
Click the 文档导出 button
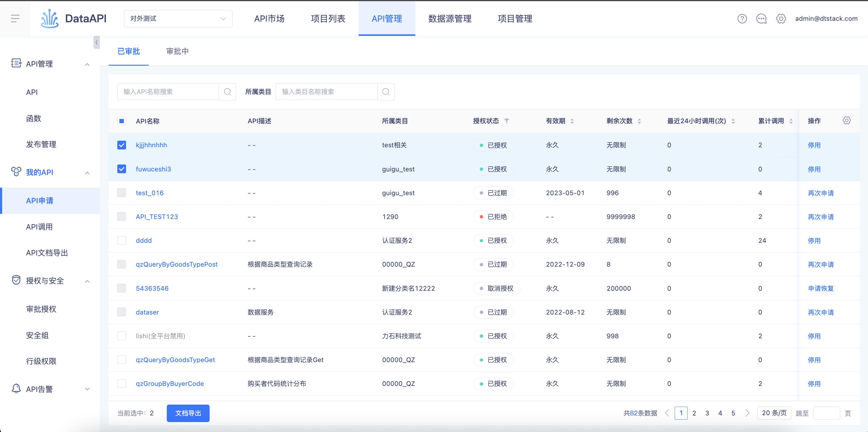[x=188, y=413]
